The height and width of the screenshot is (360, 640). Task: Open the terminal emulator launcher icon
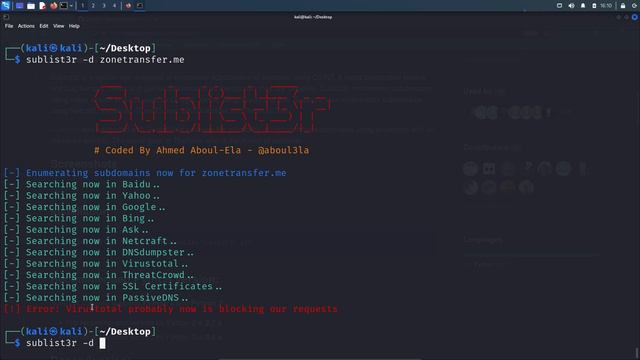(x=64, y=6)
